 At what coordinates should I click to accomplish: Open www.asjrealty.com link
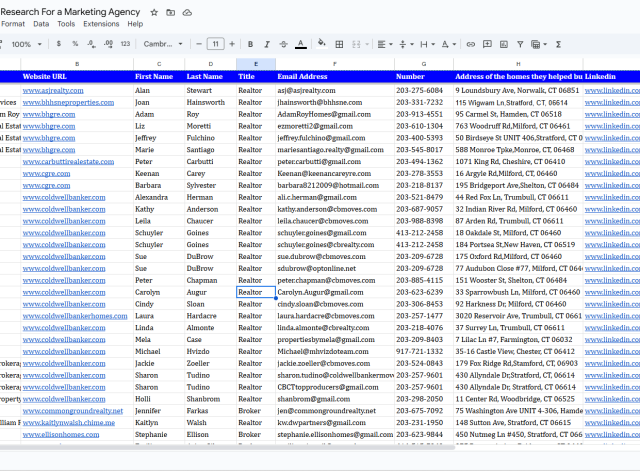point(53,90)
